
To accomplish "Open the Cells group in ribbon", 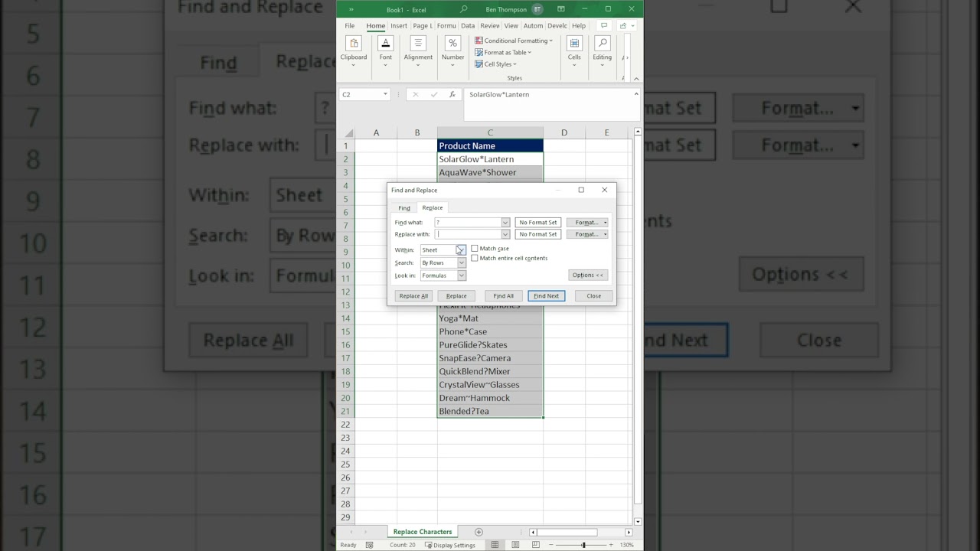I will (574, 51).
